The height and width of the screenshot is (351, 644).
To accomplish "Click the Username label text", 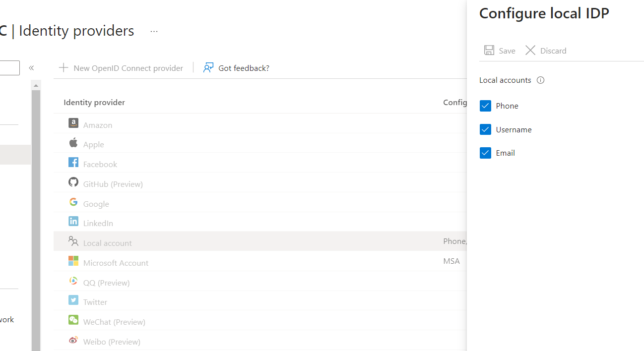I will (x=514, y=130).
